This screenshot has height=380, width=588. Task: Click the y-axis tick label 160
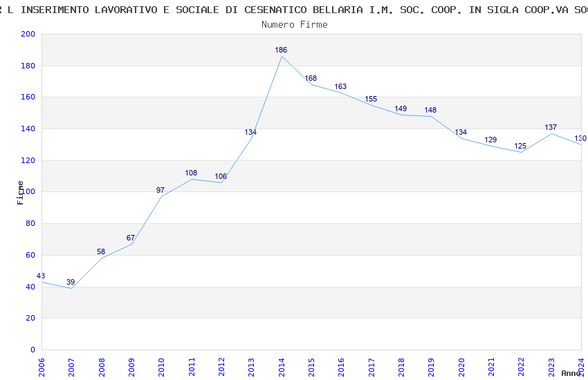[28, 97]
